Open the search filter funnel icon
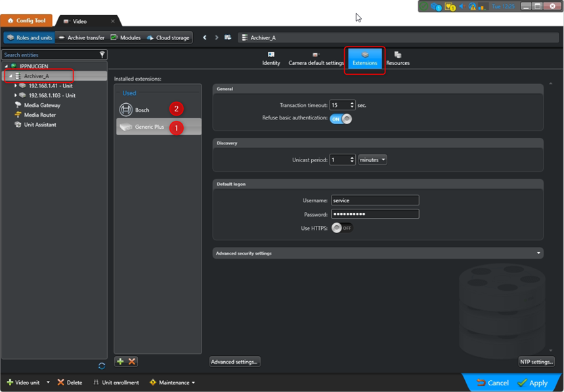Image resolution: width=564 pixels, height=392 pixels. click(102, 54)
